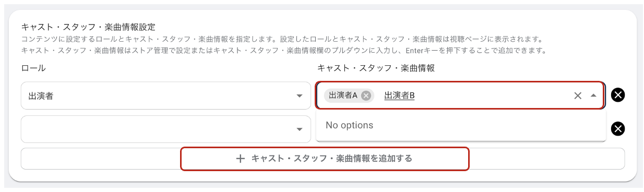Collapse the cast options list with up arrow
644x192 pixels.
[593, 95]
